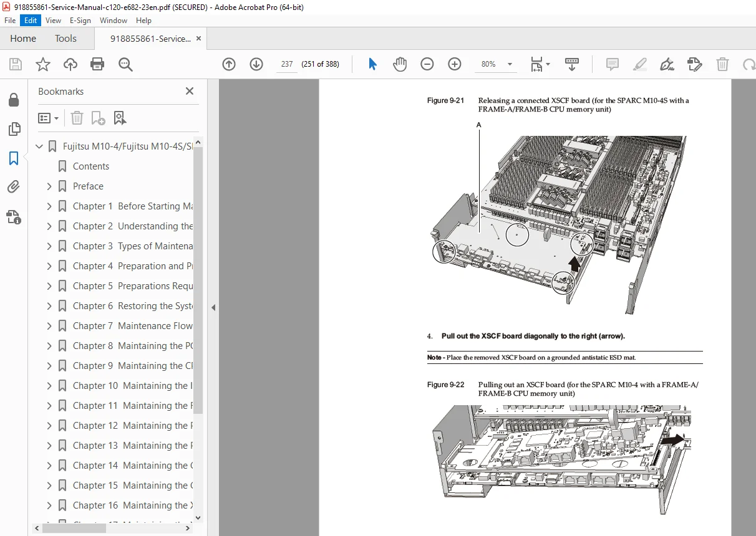Click the Save file icon
Viewport: 756px width, 536px height.
[x=16, y=64]
